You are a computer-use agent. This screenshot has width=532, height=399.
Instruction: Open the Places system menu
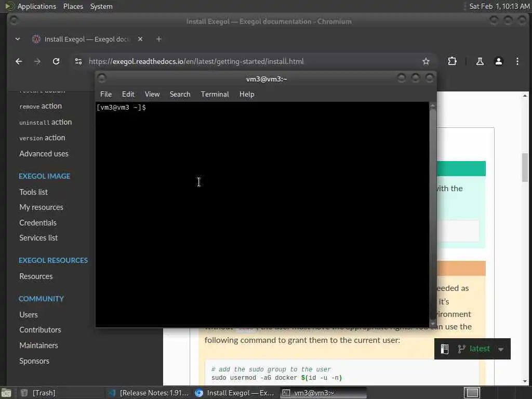pos(73,6)
